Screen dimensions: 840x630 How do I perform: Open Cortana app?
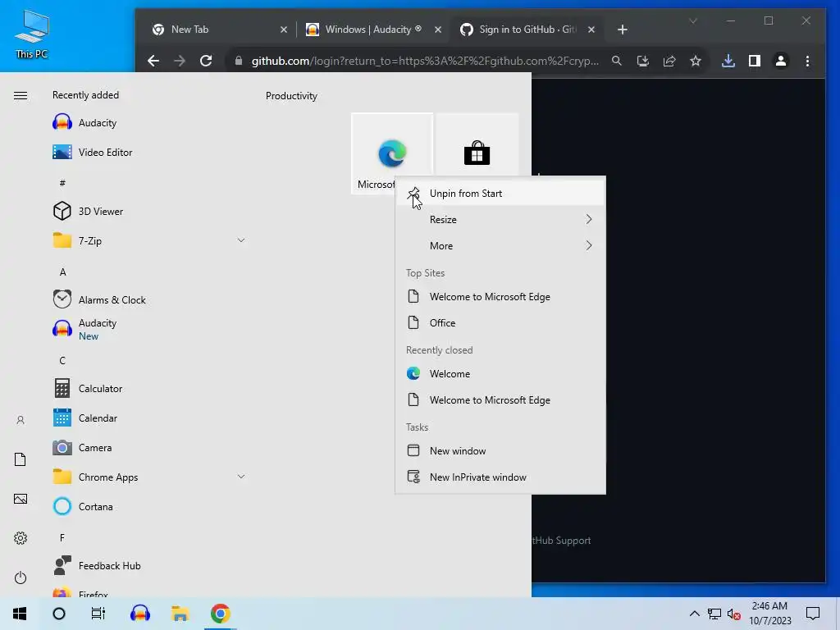149,506
